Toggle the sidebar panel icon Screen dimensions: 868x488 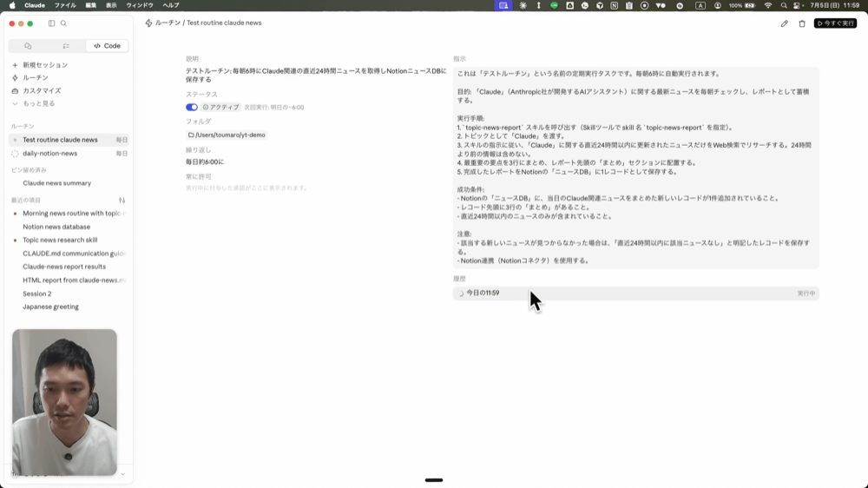51,23
